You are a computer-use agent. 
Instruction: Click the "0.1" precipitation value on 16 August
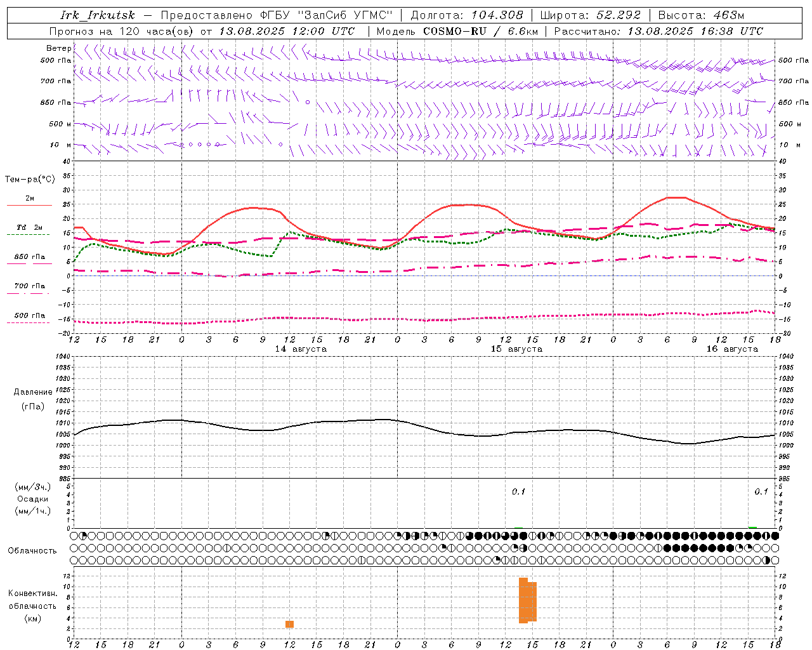click(761, 492)
